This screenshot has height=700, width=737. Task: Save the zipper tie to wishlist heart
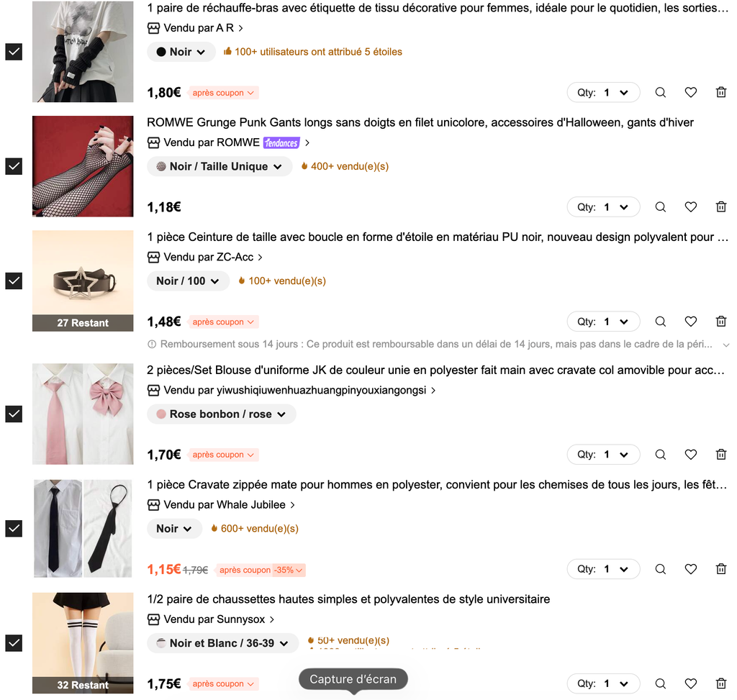[690, 569]
